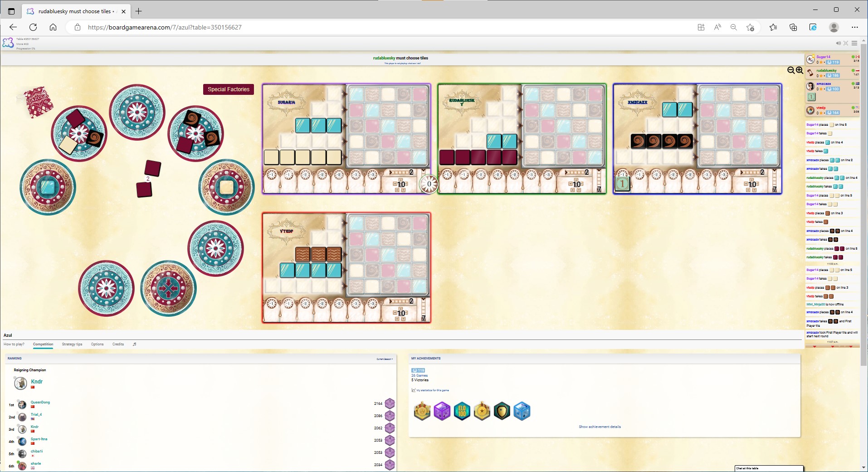Screen dimensions: 868x472
Task: Click the gold star medal achievement badge
Action: pos(482,411)
